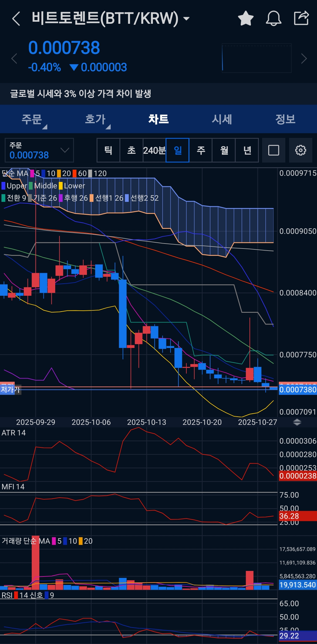Image resolution: width=317 pixels, height=644 pixels.
Task: Tap the 단순 MA indicator legend
Action: [x=15, y=173]
